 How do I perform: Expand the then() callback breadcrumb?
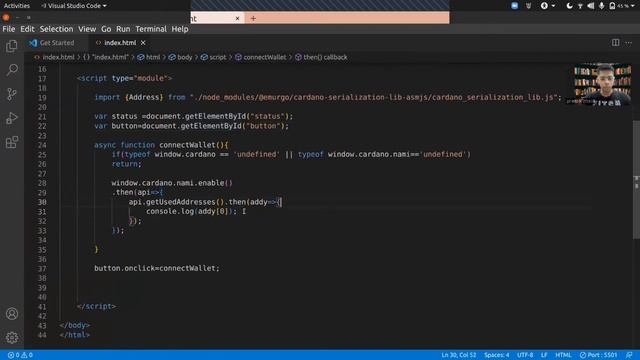pos(321,57)
